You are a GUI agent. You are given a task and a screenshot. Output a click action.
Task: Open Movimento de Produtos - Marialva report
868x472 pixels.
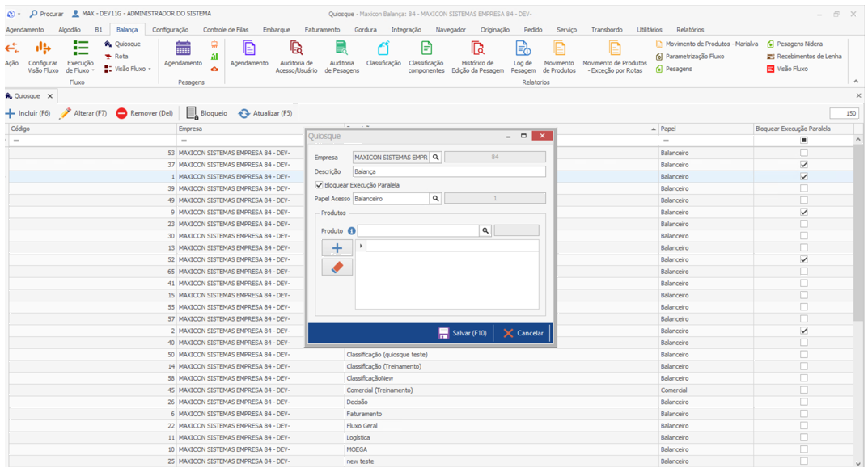706,44
